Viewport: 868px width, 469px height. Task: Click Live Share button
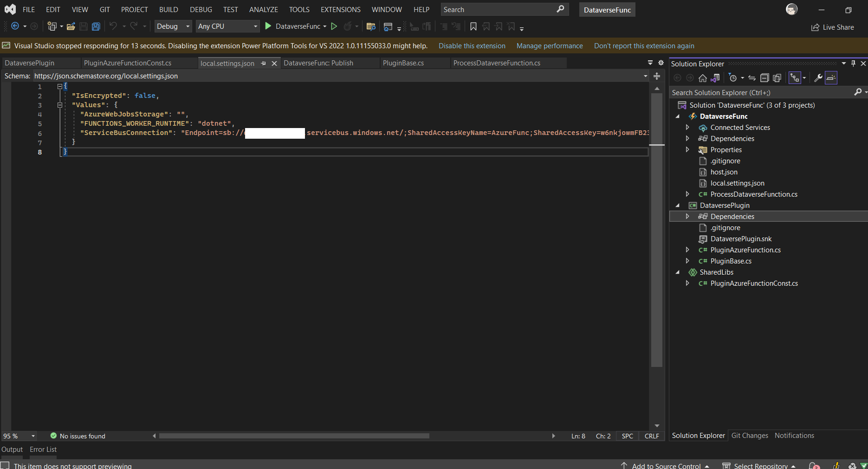(833, 27)
